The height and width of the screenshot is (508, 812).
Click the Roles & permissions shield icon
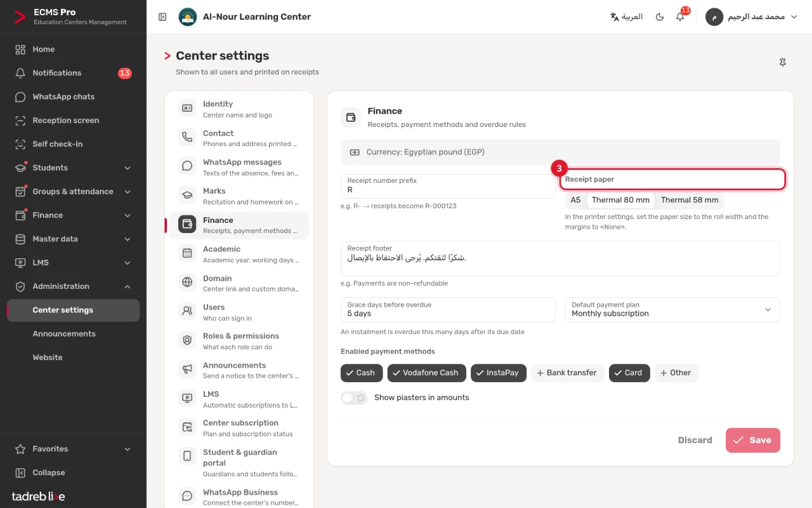[x=187, y=340]
